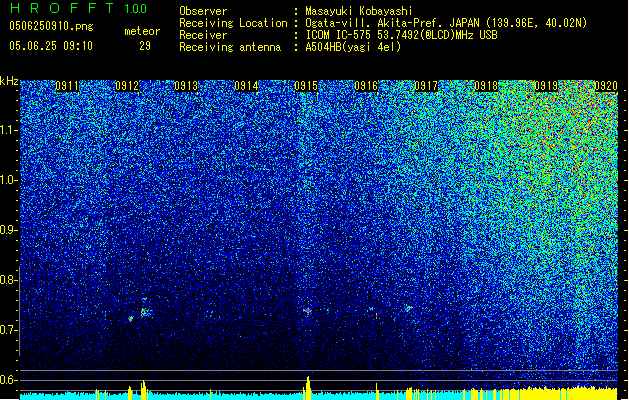The image size is (629, 400).
Task: Click the Receiver label
Action: point(203,35)
